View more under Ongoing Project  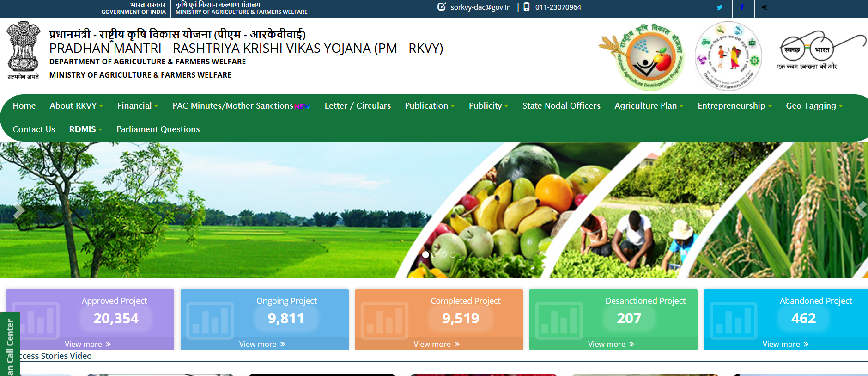[x=262, y=344]
